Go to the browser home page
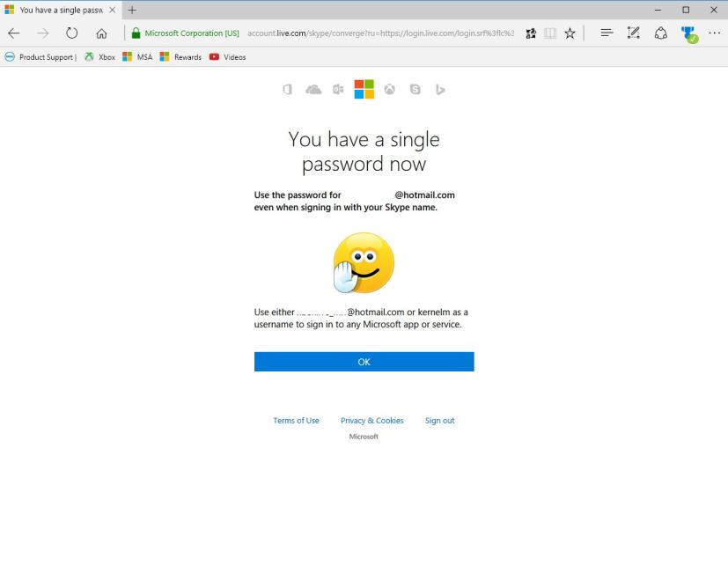 click(x=102, y=33)
